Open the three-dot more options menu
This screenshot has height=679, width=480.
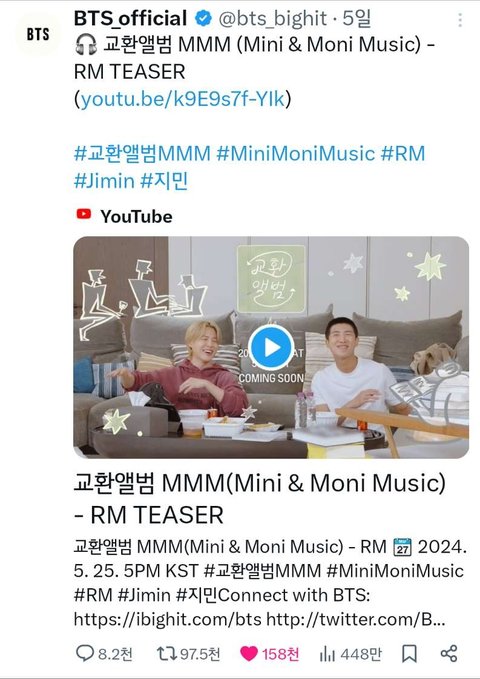click(x=460, y=20)
